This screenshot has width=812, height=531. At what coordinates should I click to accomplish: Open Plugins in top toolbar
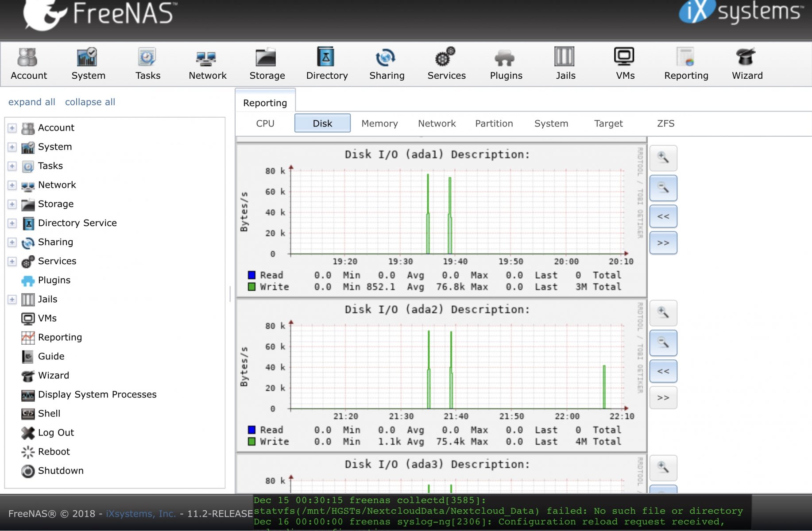tap(506, 64)
